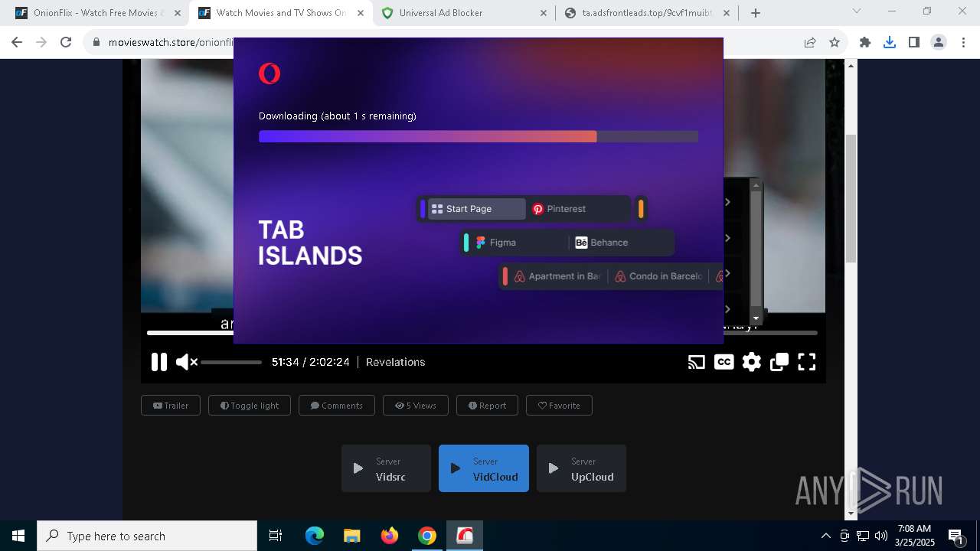980x551 pixels.
Task: Show hidden system tray icons
Action: (825, 536)
